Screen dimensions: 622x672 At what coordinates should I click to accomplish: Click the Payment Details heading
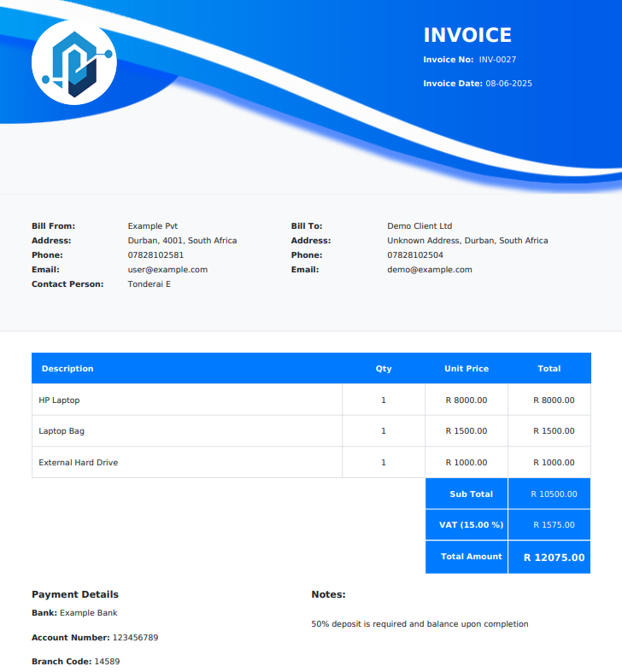[75, 594]
